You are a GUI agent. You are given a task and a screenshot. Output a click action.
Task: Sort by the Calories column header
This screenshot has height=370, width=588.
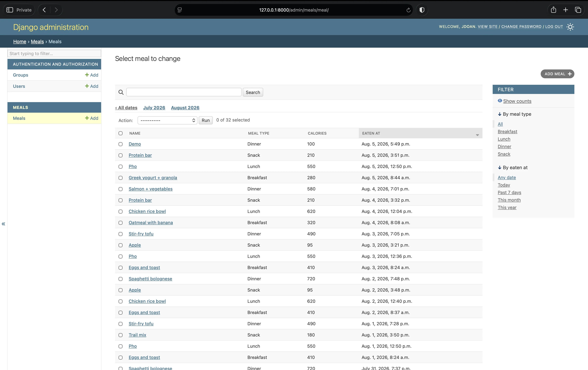coord(317,133)
